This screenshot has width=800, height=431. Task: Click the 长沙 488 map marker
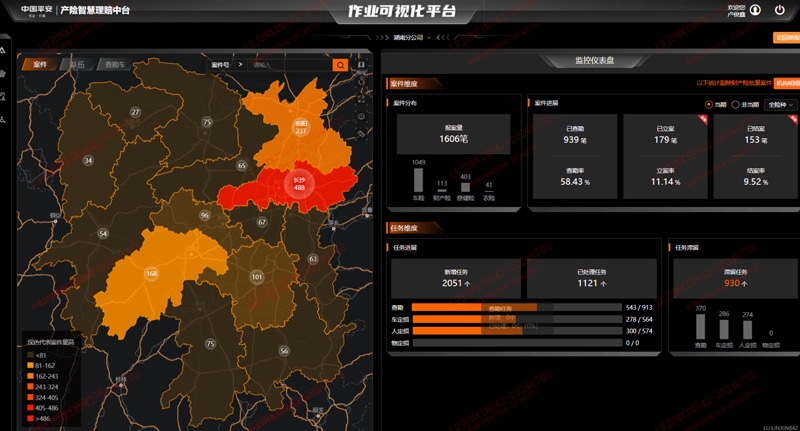299,184
